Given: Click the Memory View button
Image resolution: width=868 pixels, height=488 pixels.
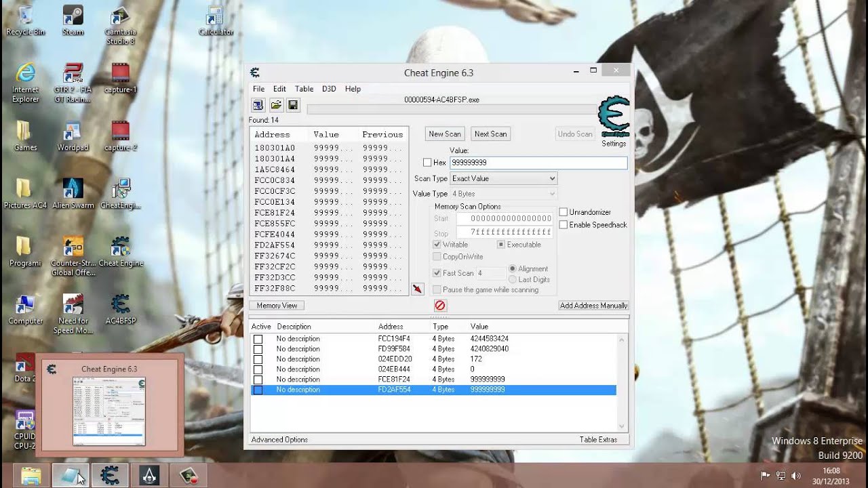Looking at the screenshot, I should (277, 306).
